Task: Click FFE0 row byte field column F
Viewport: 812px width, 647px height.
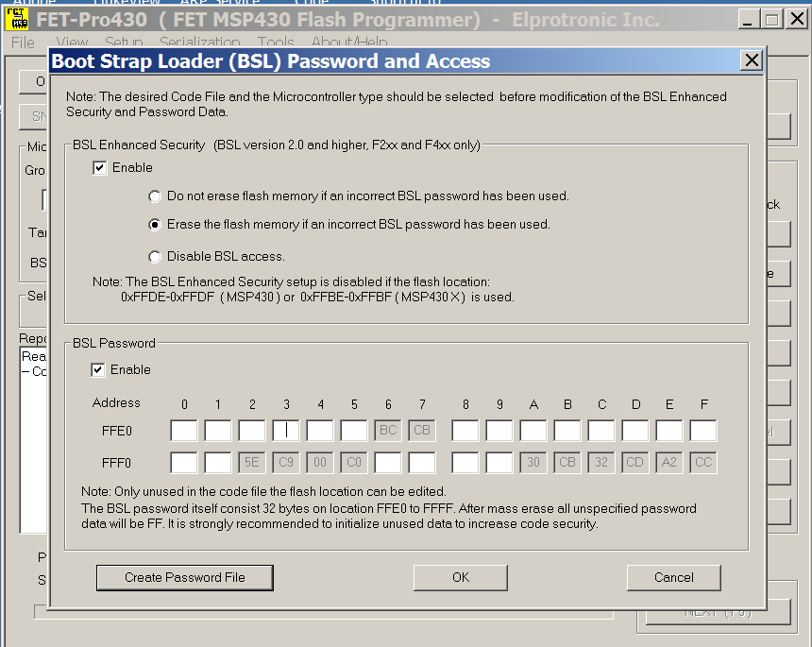Action: pyautogui.click(x=703, y=431)
